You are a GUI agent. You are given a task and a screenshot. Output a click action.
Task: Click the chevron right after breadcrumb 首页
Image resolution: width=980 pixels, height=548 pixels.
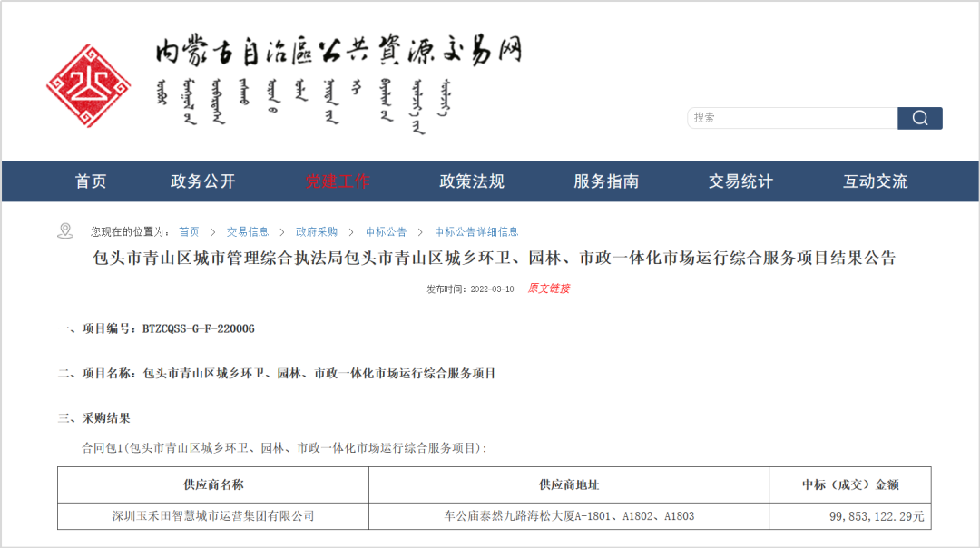tap(212, 232)
